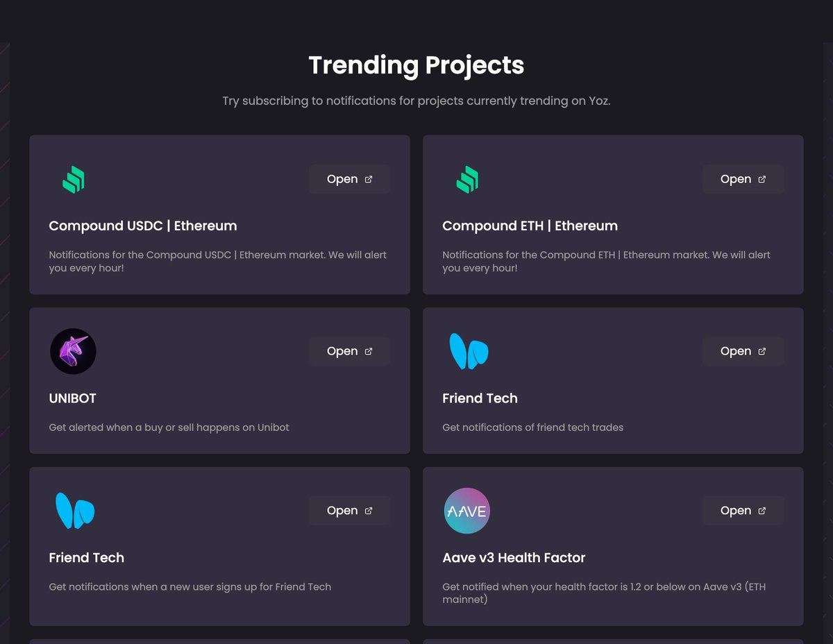Click the Compound USDC market notifications description
This screenshot has width=833, height=644.
pos(217,261)
